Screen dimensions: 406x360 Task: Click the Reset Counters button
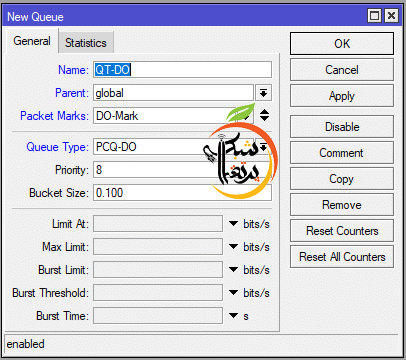342,231
